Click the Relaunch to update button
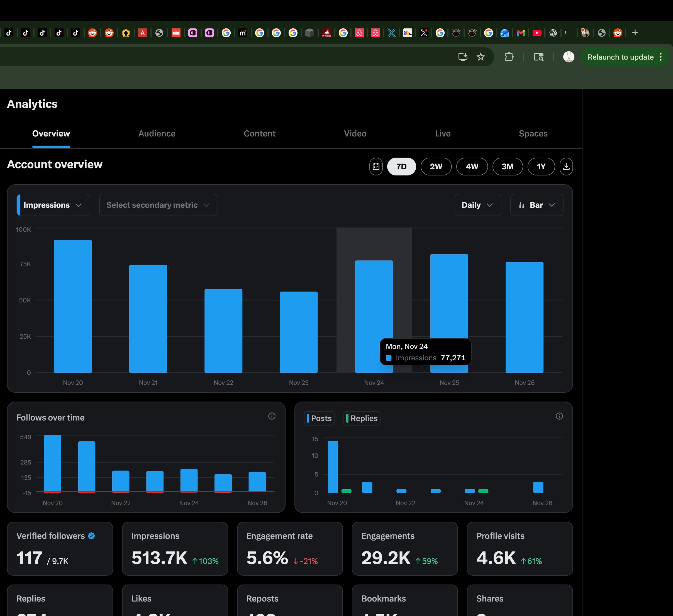Image resolution: width=673 pixels, height=616 pixels. pyautogui.click(x=621, y=57)
